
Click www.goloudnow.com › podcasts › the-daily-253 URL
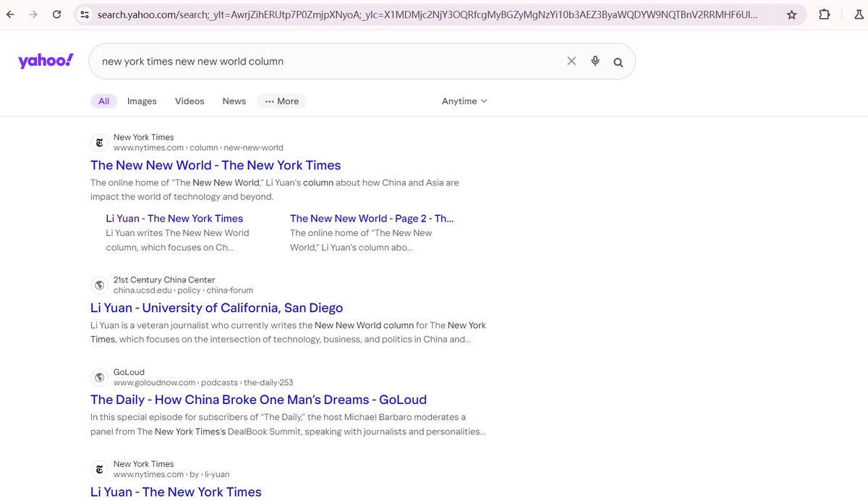[x=203, y=382]
